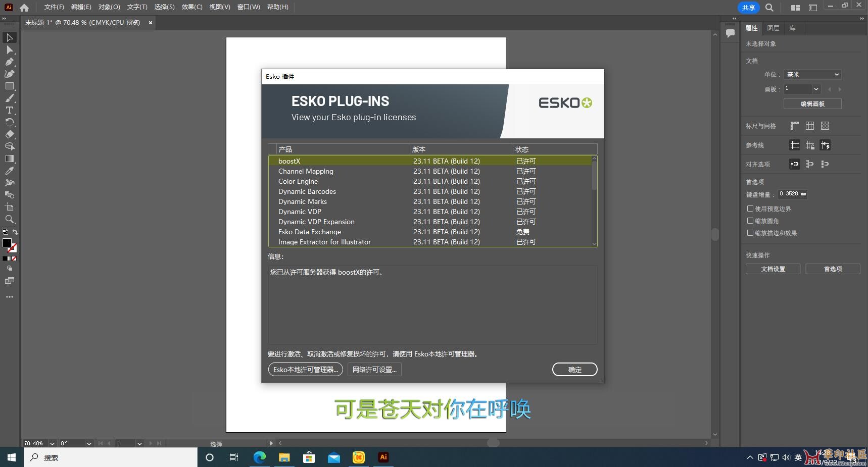Open 网络许可设置...

click(375, 370)
